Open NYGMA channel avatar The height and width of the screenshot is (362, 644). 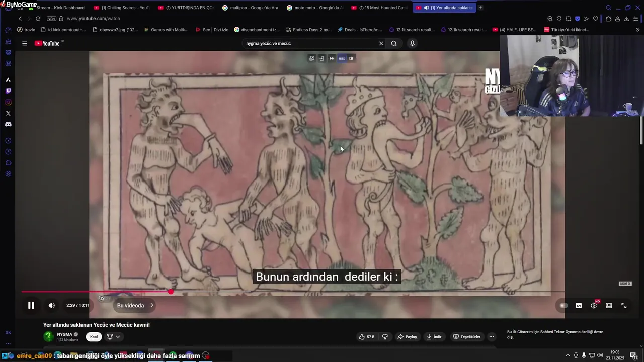[48, 337]
